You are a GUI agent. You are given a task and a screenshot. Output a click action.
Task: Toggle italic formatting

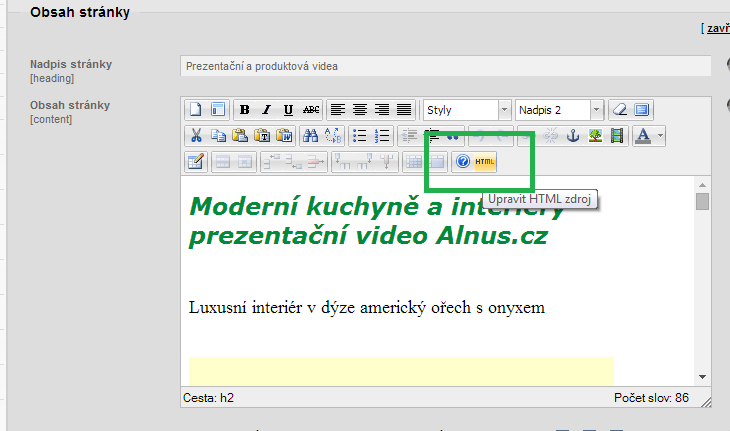click(x=267, y=110)
